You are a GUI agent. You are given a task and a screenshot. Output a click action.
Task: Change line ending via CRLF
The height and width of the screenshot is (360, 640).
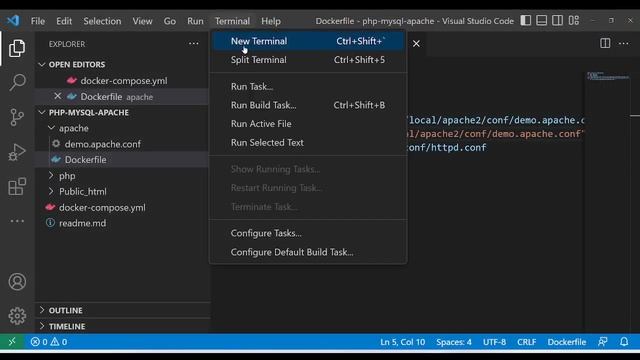527,342
